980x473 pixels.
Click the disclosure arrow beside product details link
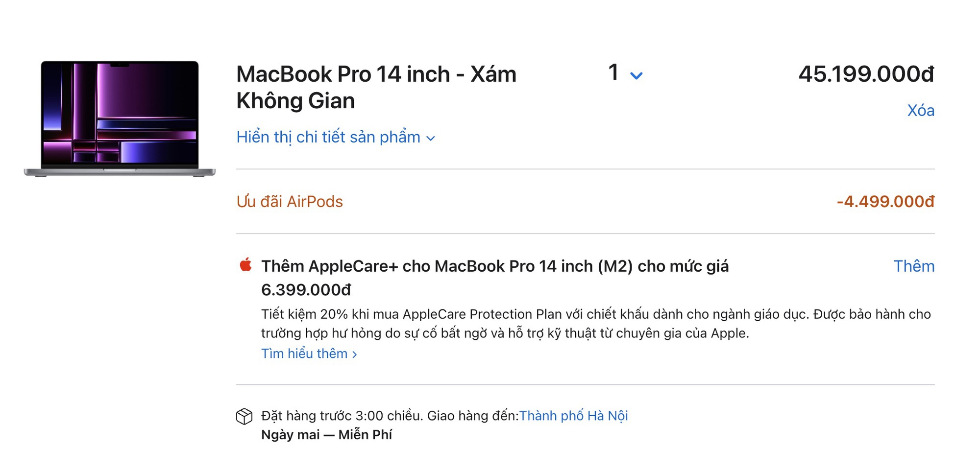431,139
